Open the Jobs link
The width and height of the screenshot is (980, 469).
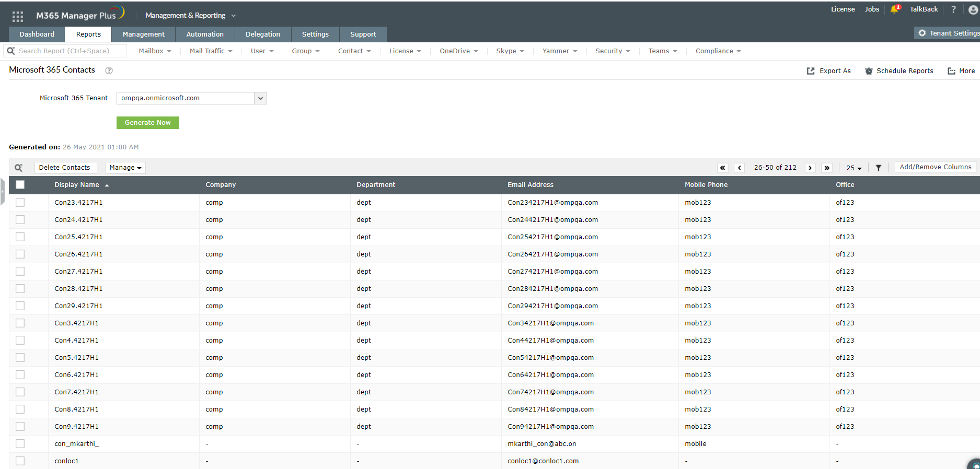[x=872, y=9]
